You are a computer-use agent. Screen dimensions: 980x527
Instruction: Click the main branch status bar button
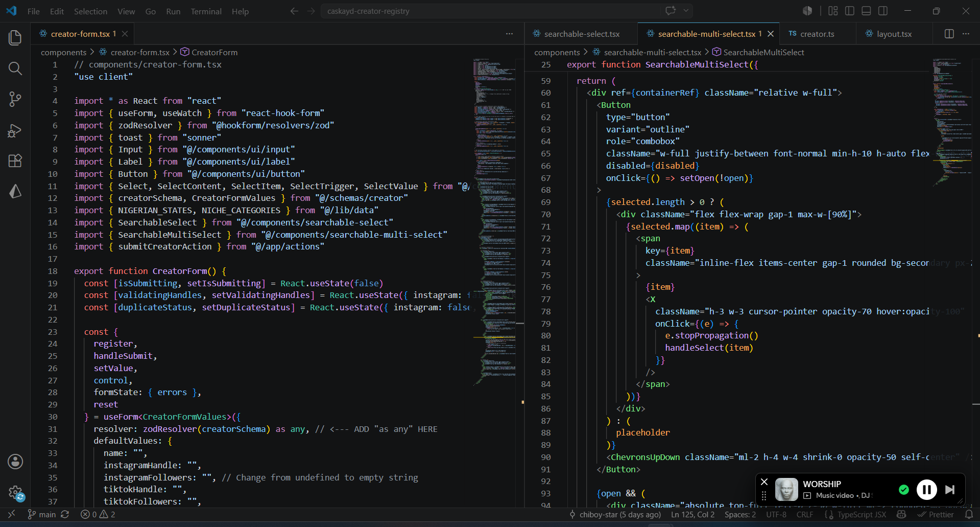(41, 514)
